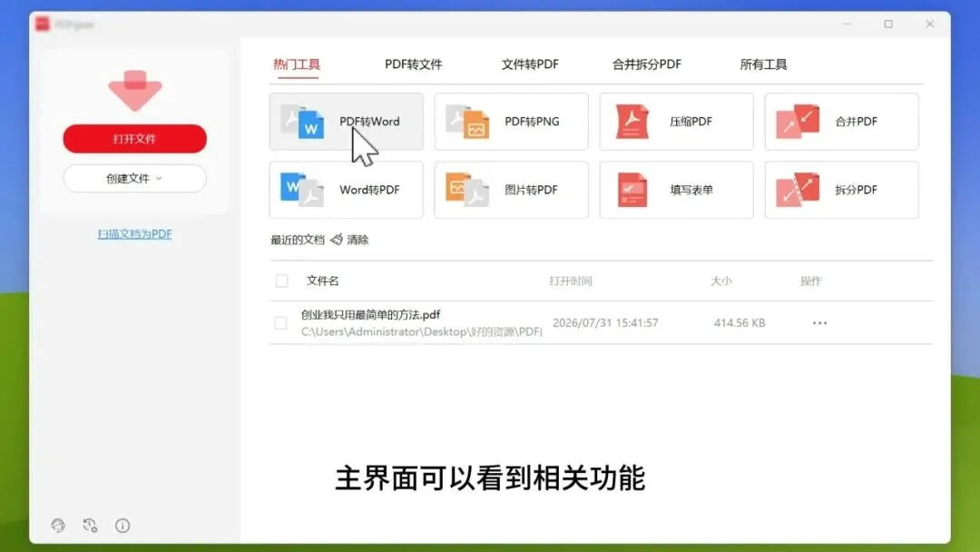The image size is (980, 552).
Task: Click file name 创业我只用最简单的方法.pdf
Action: [370, 314]
